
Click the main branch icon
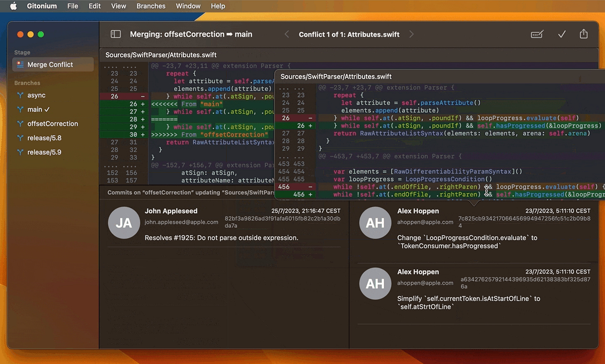20,109
